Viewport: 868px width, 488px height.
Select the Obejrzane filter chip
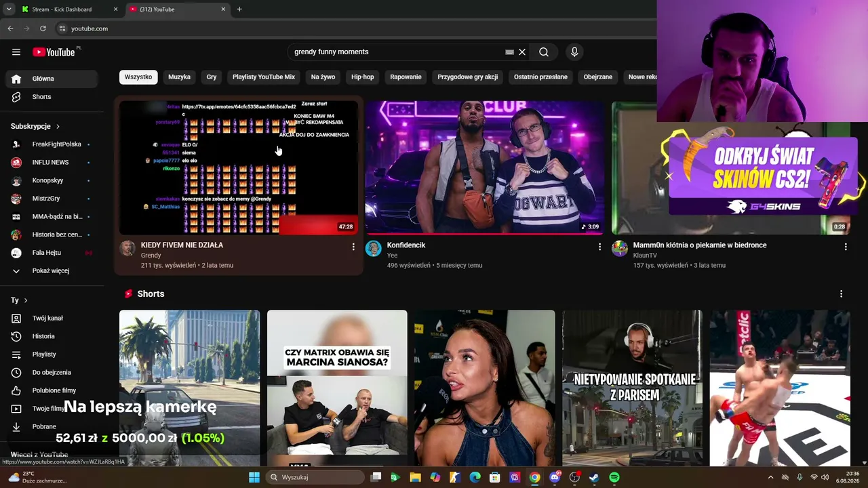pyautogui.click(x=598, y=77)
